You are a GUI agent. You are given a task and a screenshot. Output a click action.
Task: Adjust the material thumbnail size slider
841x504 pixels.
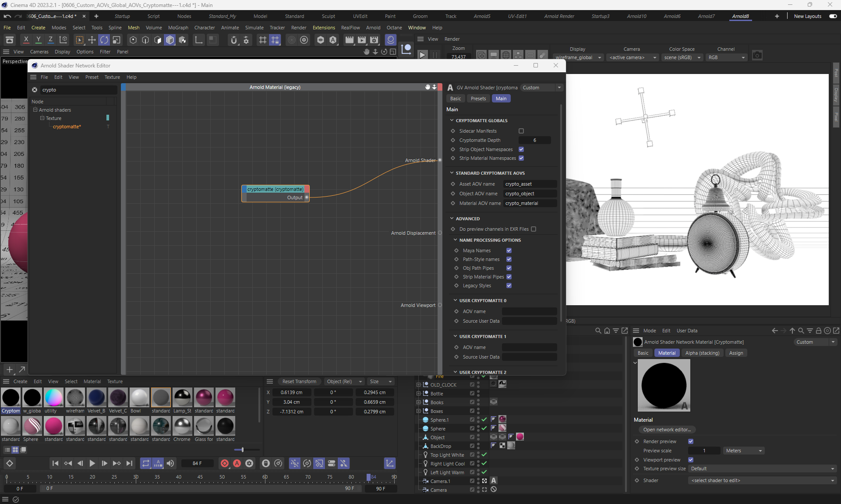pos(242,450)
